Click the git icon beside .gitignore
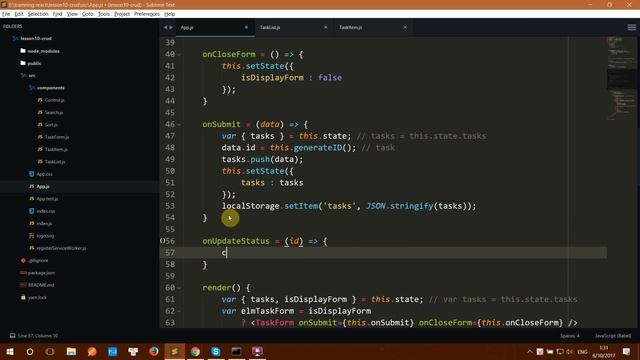 [x=23, y=260]
